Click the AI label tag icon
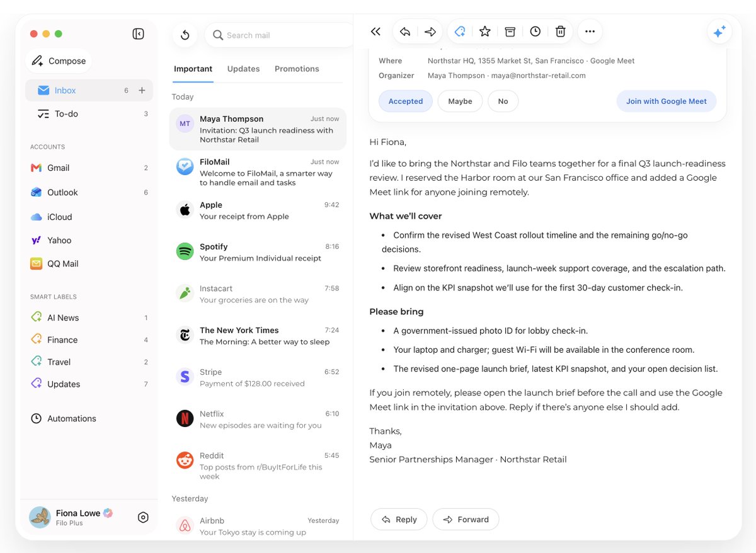 click(x=461, y=31)
